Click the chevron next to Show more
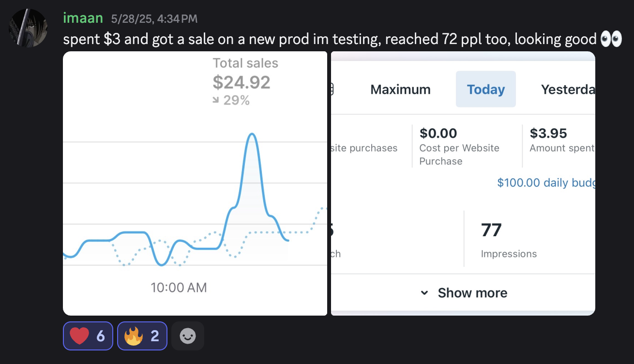 click(424, 293)
